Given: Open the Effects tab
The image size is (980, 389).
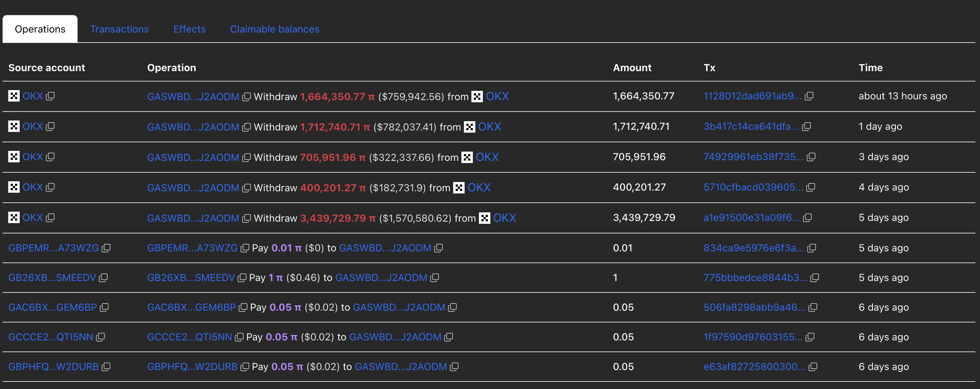Looking at the screenshot, I should click(189, 29).
